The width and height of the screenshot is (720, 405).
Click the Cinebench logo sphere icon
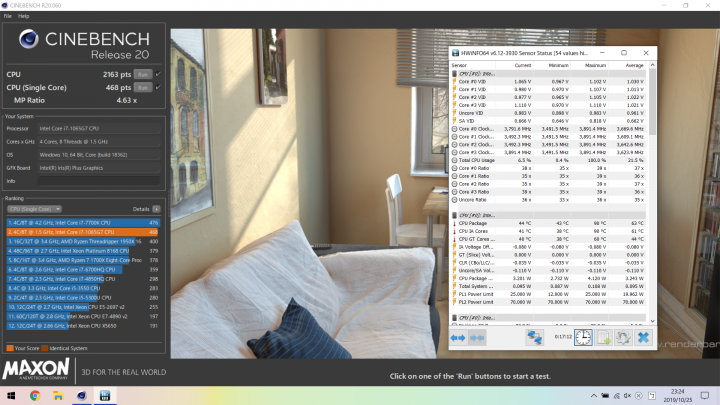(28, 39)
